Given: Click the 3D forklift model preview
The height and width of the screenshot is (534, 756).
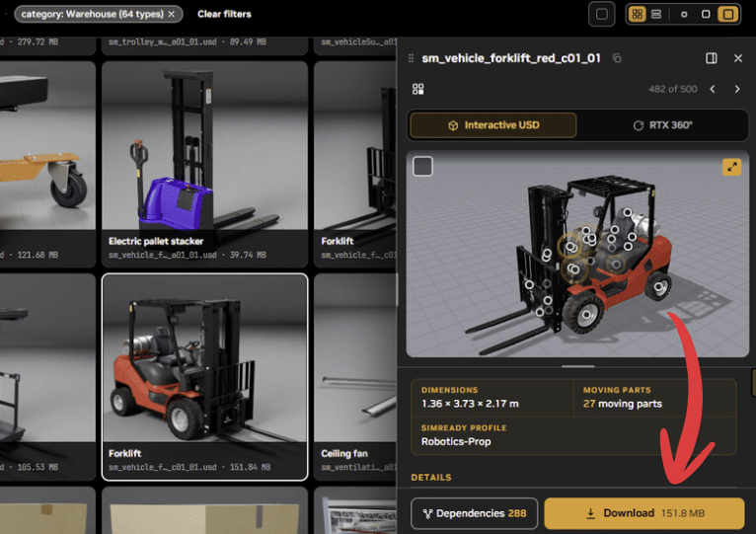Looking at the screenshot, I should [577, 254].
